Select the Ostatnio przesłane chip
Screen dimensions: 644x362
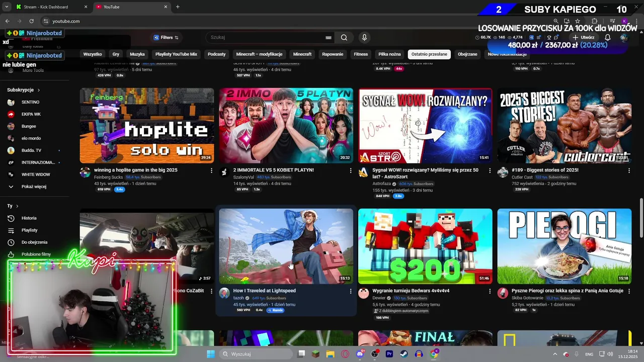click(x=429, y=54)
